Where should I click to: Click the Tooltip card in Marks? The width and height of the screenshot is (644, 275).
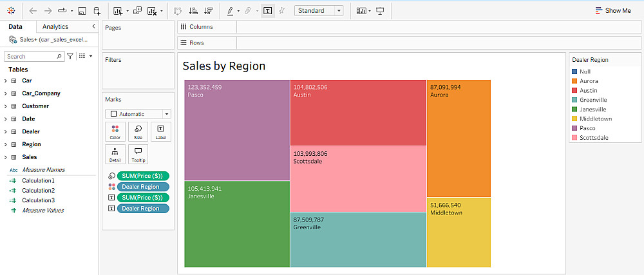(138, 154)
